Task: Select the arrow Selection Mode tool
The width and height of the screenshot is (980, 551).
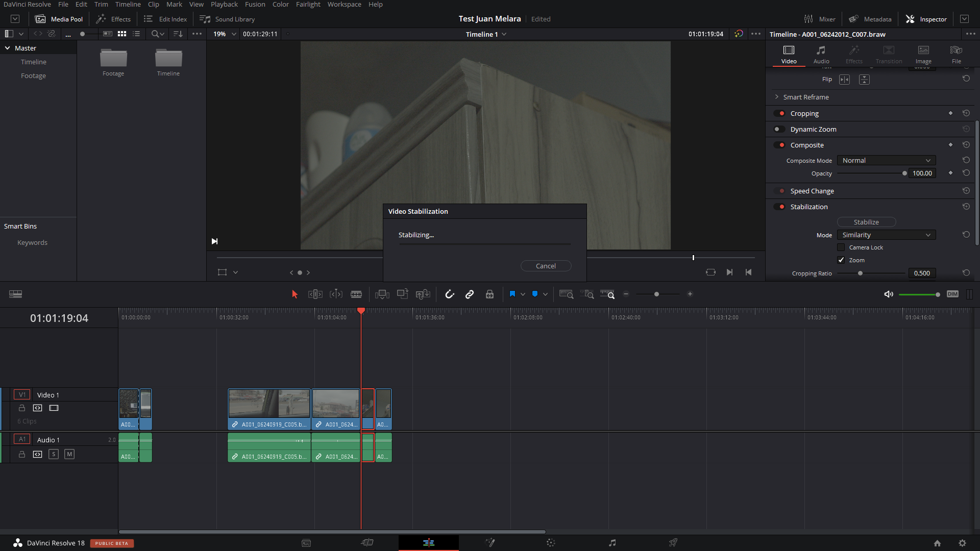Action: (x=295, y=294)
